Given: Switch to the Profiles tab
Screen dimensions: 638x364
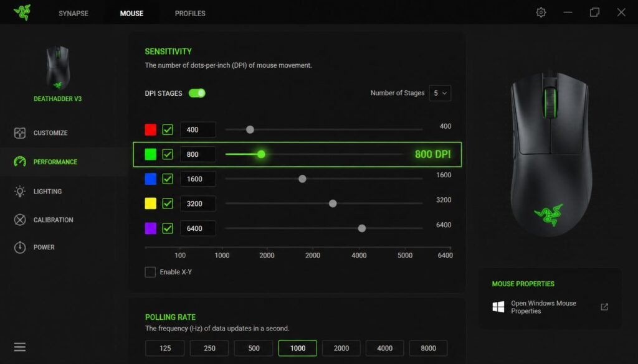Looking at the screenshot, I should click(x=190, y=14).
